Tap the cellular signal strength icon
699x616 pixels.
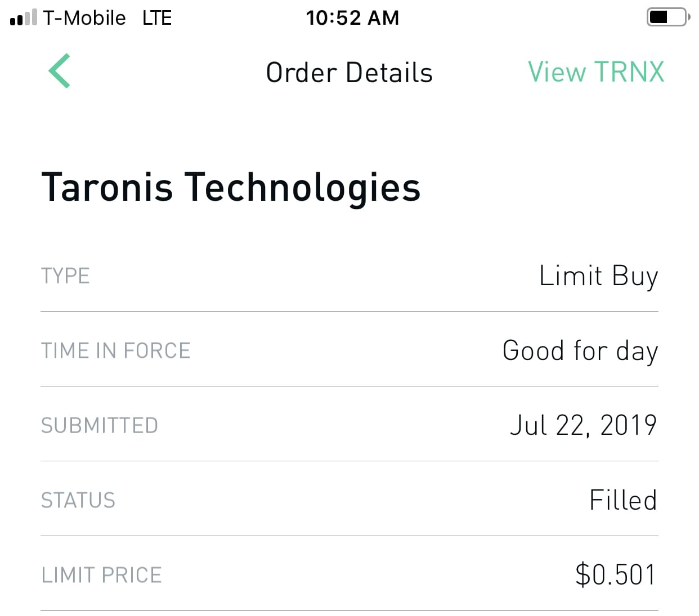tap(23, 18)
